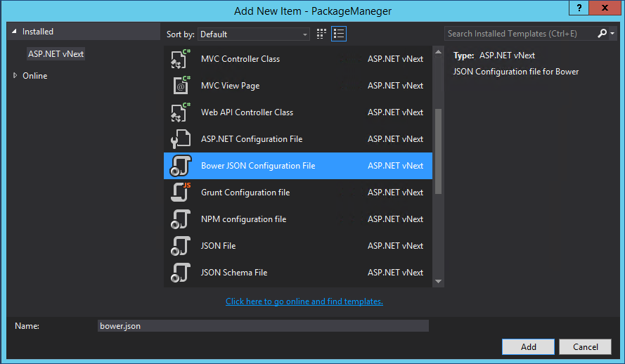Select Web API Controller Class name
Image resolution: width=625 pixels, height=364 pixels.
[x=247, y=112]
